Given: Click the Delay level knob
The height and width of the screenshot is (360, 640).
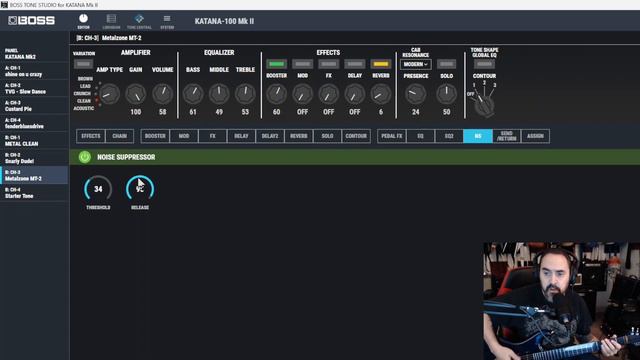Looking at the screenshot, I should pyautogui.click(x=355, y=94).
